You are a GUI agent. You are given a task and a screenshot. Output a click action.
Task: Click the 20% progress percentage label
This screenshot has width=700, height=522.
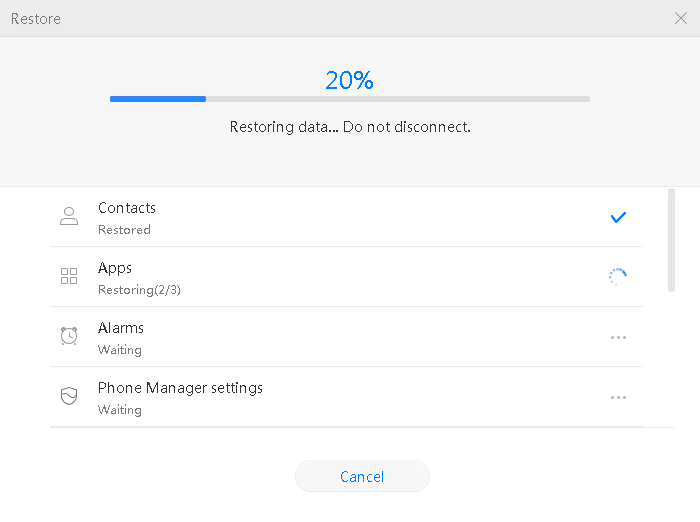click(x=350, y=80)
